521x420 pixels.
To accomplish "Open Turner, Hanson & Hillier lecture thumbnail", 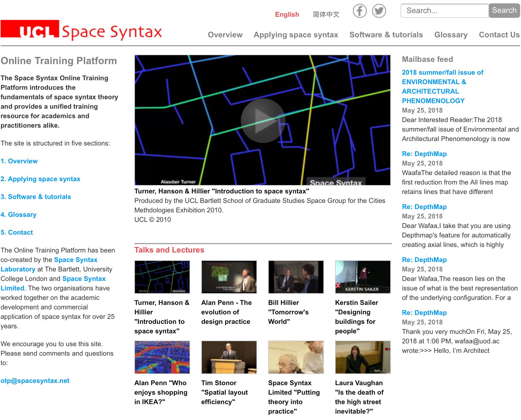I will click(162, 277).
